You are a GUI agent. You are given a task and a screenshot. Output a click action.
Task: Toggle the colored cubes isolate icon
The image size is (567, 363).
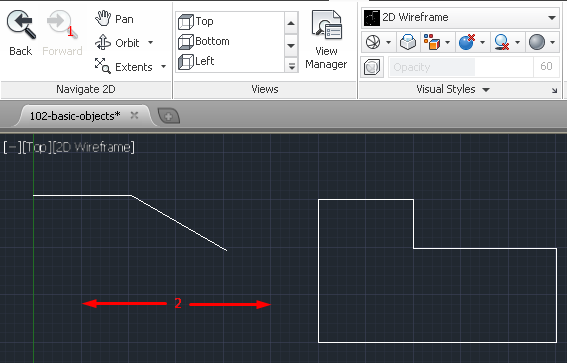click(432, 42)
